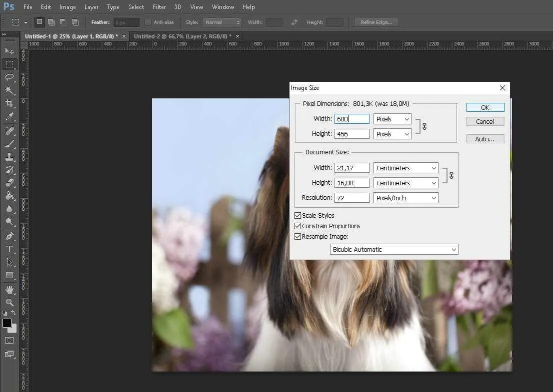
Task: Toggle the Anti-alias checkbox
Action: pyautogui.click(x=148, y=22)
